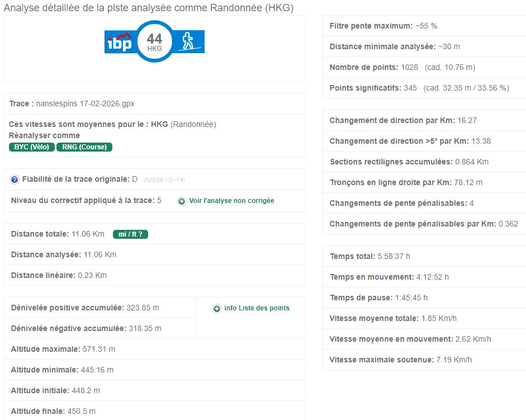Click the circular 44 HKG index badge
Viewport: 526px width, 420px height.
[154, 42]
